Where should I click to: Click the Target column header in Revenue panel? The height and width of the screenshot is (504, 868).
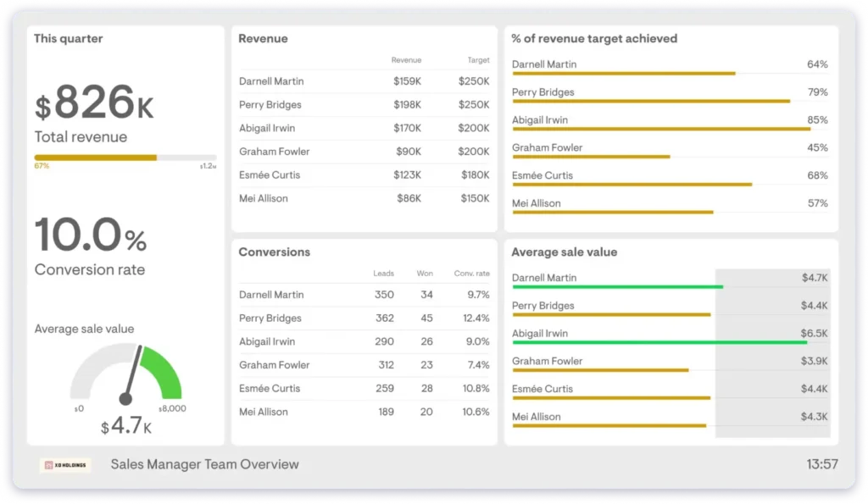click(478, 60)
